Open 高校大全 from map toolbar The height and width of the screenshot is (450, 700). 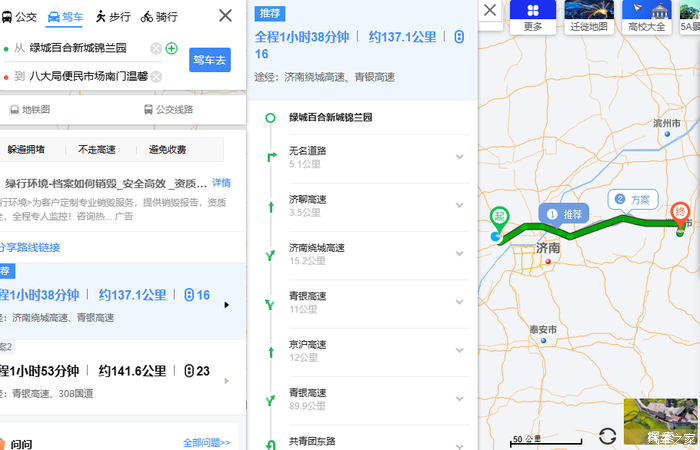647,17
